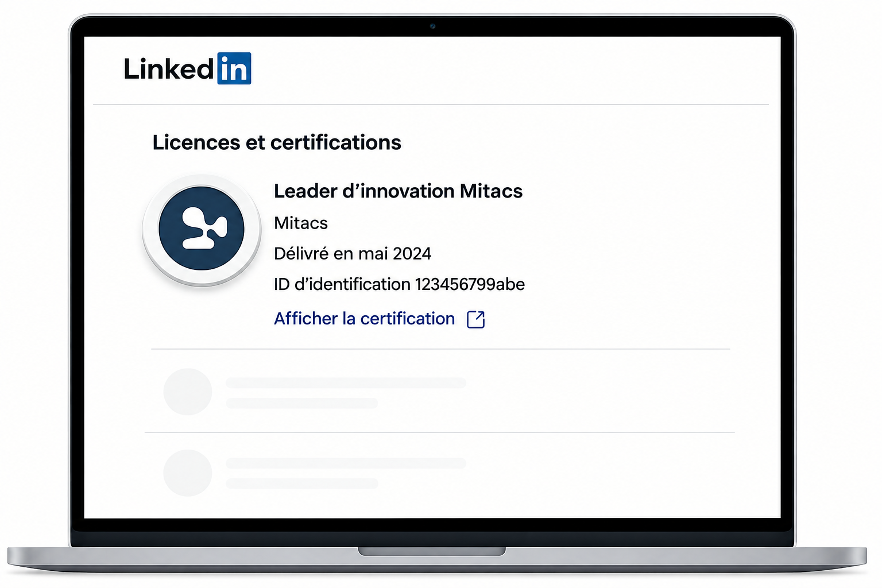Image resolution: width=882 pixels, height=588 pixels.
Task: Click the Licences et certifications heading
Action: click(x=277, y=142)
